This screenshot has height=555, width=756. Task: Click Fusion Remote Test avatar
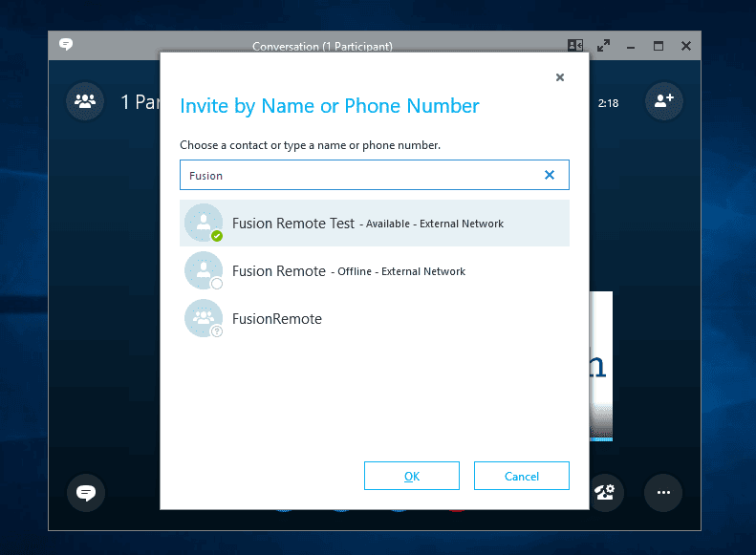point(204,223)
